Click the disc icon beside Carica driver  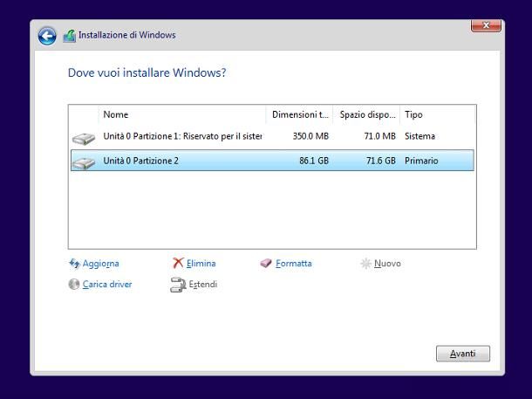[x=73, y=285]
